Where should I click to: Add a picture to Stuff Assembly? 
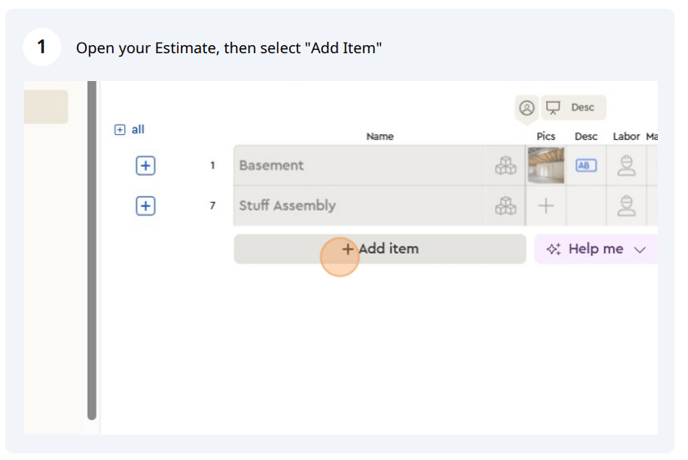pyautogui.click(x=546, y=205)
